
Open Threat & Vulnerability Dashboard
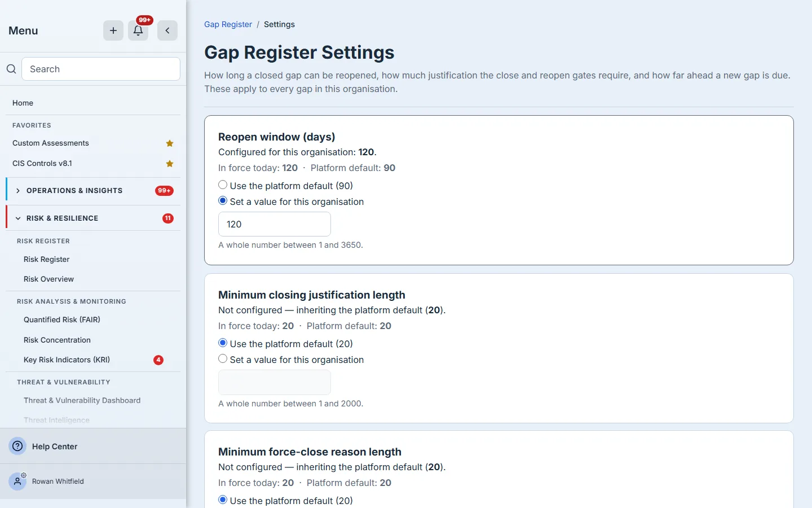click(x=82, y=401)
